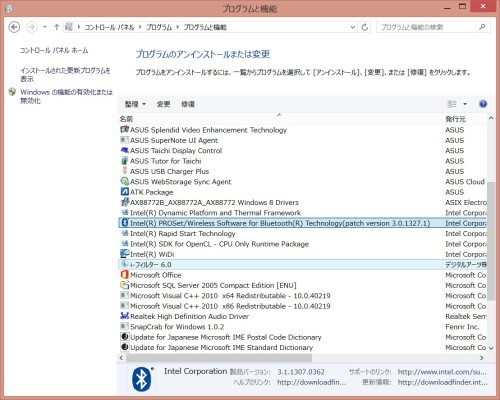Image resolution: width=500 pixels, height=400 pixels.
Task: Click the Microsoft Office icon
Action: coord(124,275)
